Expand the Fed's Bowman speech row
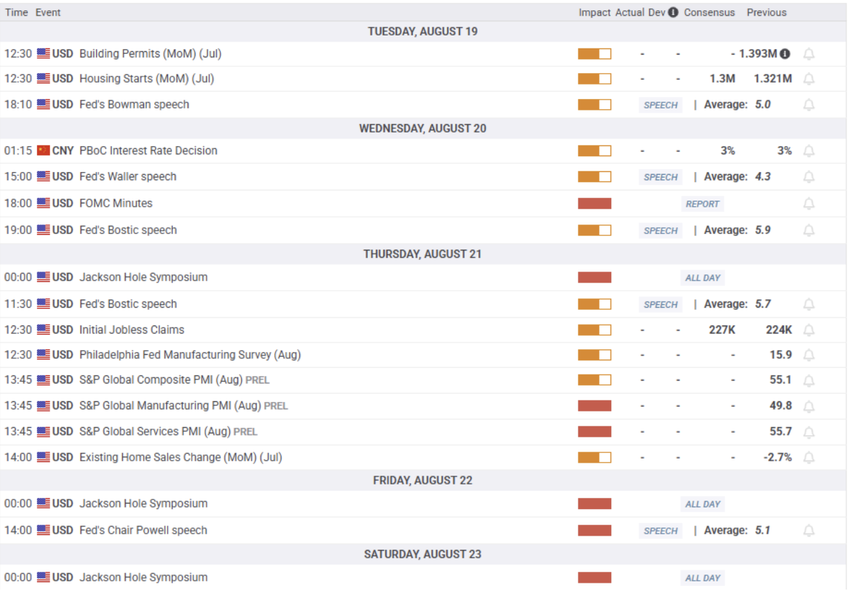The image size is (850, 595). (423, 105)
